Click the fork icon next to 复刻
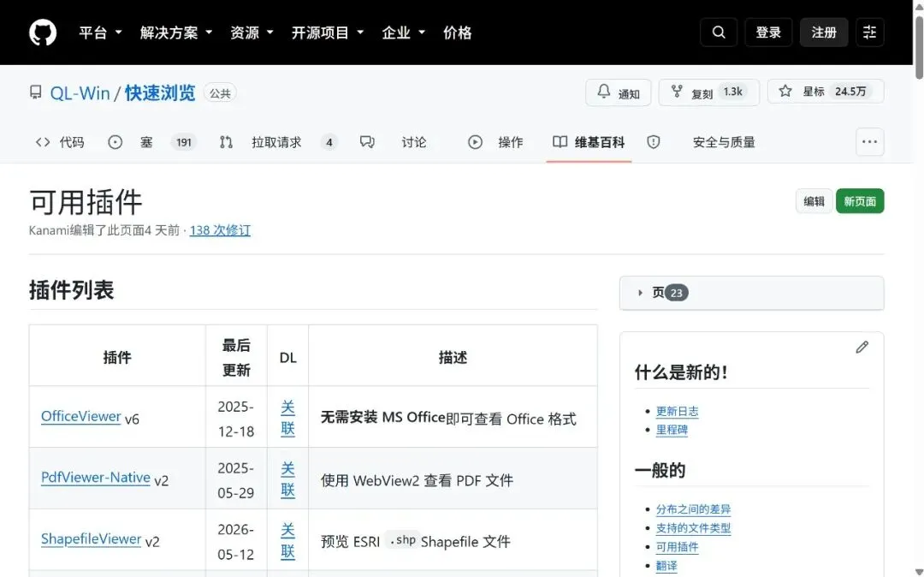Screen dimensions: 924x577 tap(677, 92)
